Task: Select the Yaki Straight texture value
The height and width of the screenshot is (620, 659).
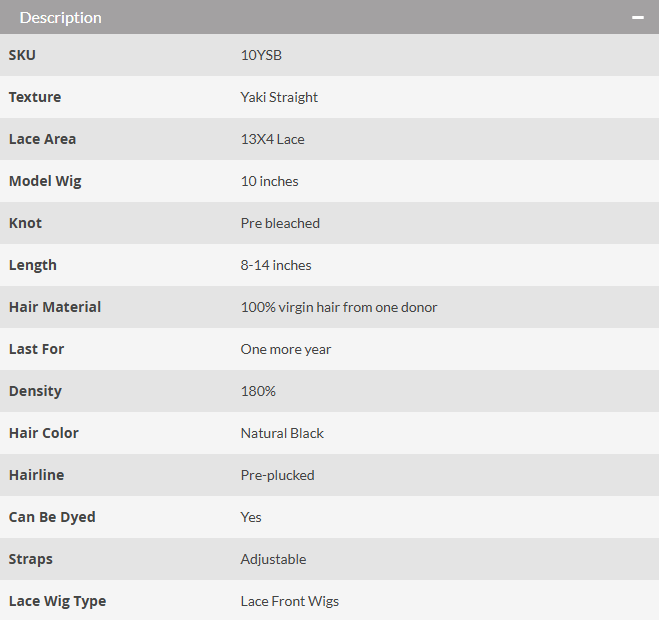Action: pos(279,97)
